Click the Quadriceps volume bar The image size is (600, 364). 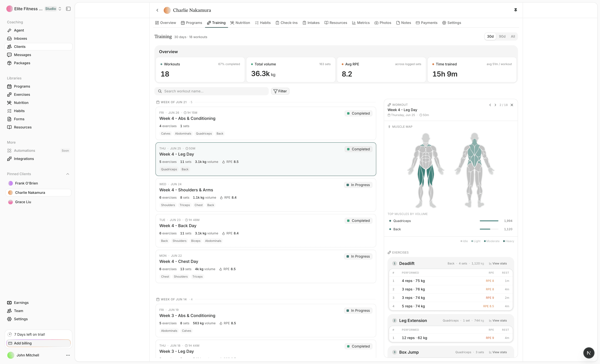point(489,221)
